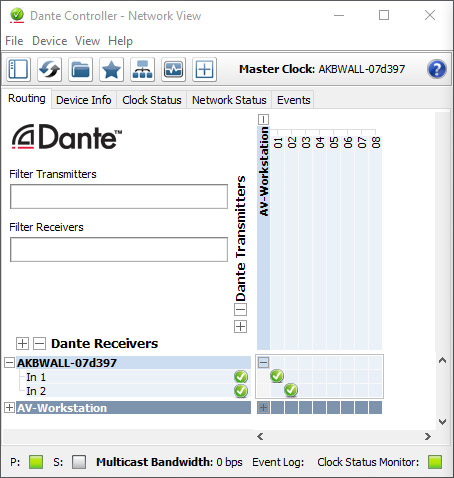Click the Filter Transmitters input field
Viewport: 454px width, 478px height.
[x=119, y=196]
